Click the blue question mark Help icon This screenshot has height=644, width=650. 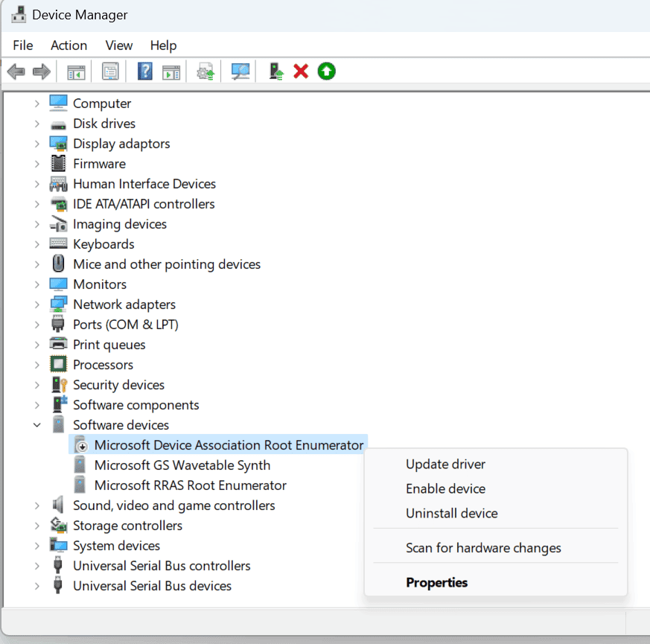[145, 71]
